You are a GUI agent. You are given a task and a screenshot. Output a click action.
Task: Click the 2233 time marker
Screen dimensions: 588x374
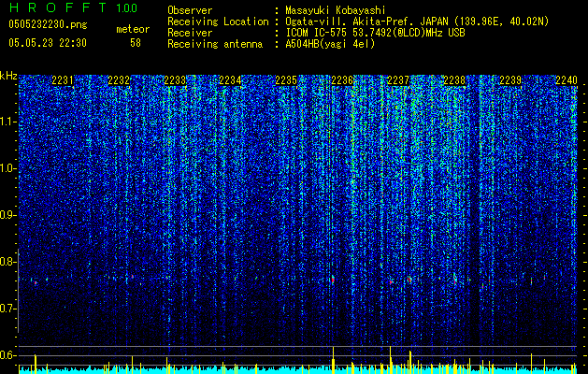click(x=175, y=80)
